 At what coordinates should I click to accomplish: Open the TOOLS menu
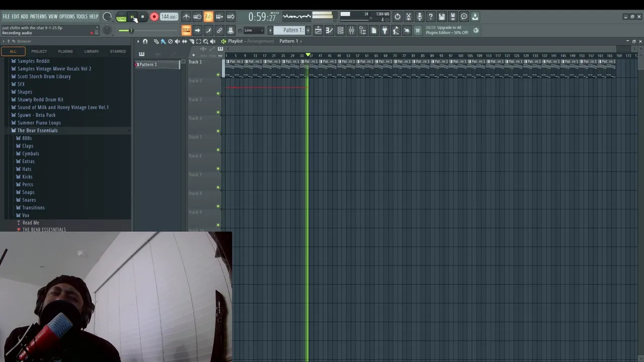click(82, 17)
